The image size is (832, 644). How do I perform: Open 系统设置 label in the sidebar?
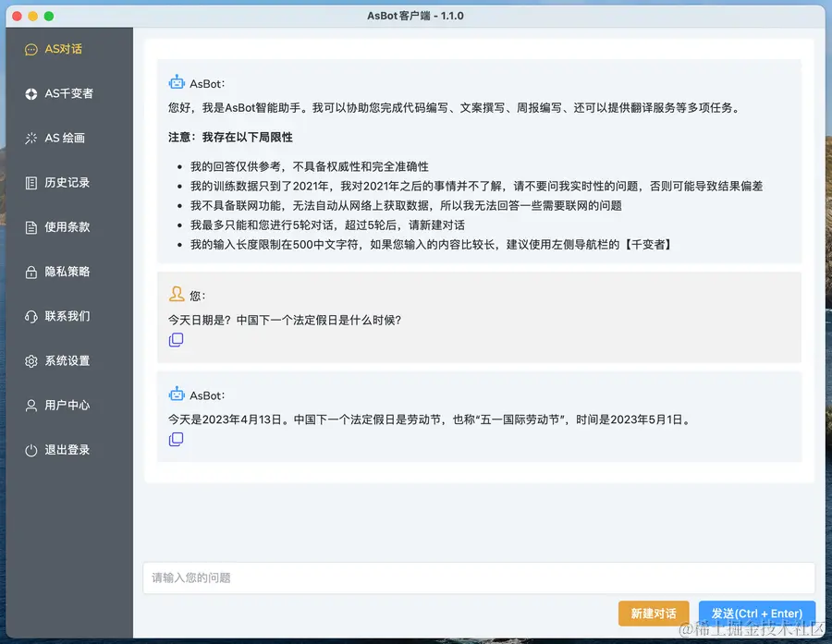click(67, 361)
